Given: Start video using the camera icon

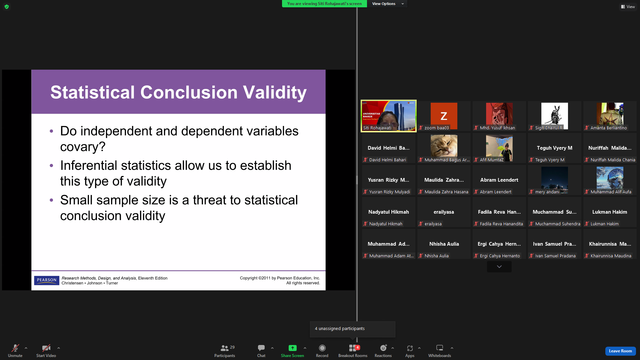Looking at the screenshot, I should [46, 350].
